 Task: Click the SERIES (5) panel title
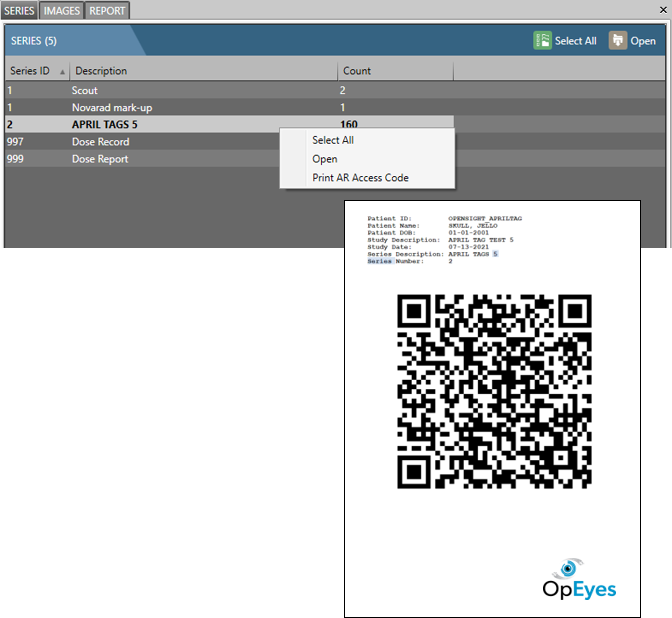click(x=34, y=41)
